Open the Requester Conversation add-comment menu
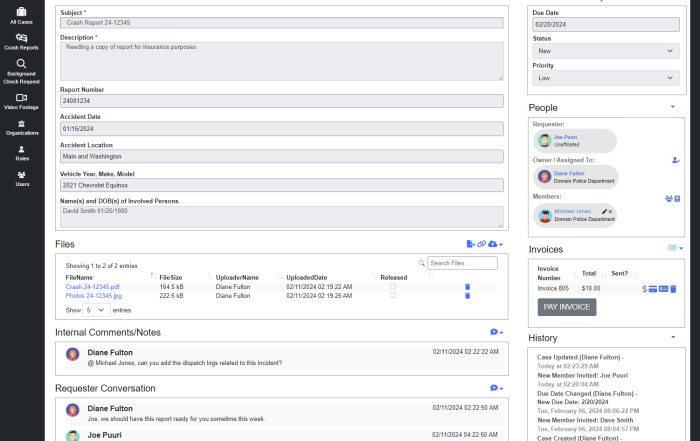700x441 pixels. pyautogui.click(x=496, y=388)
